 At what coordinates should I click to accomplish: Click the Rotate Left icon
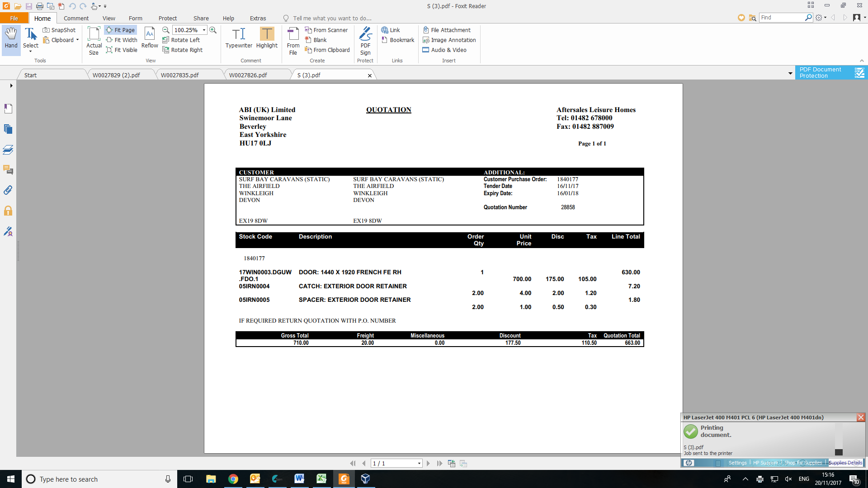pyautogui.click(x=166, y=40)
